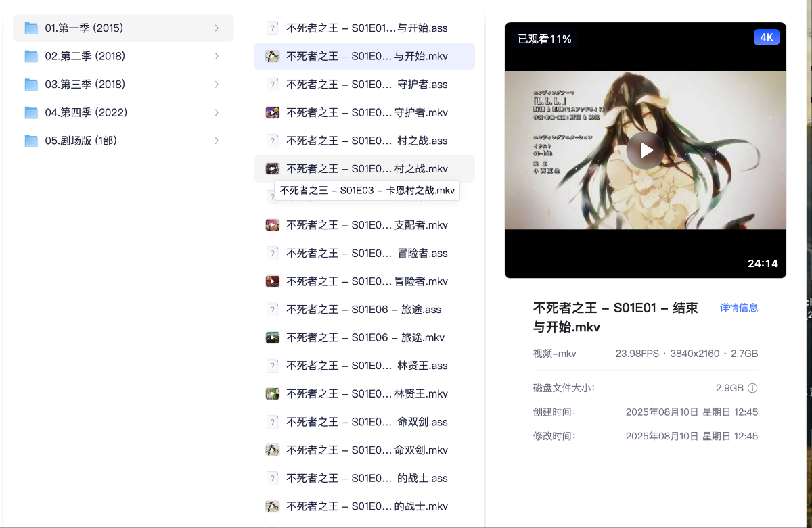Open the 04.第四季 (2022) folder
This screenshot has width=812, height=528.
tap(86, 112)
